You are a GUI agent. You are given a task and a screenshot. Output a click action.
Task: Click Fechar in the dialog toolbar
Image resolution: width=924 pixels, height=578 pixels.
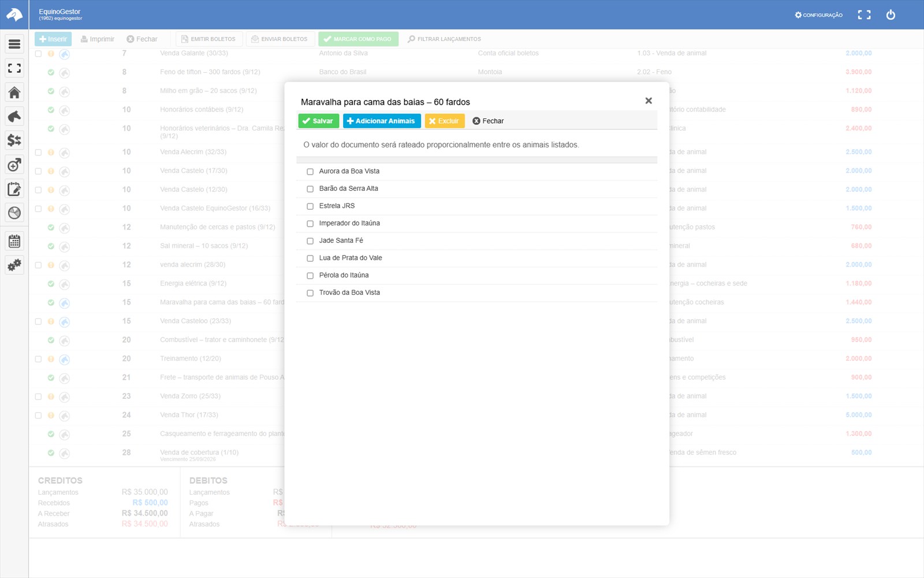tap(488, 121)
